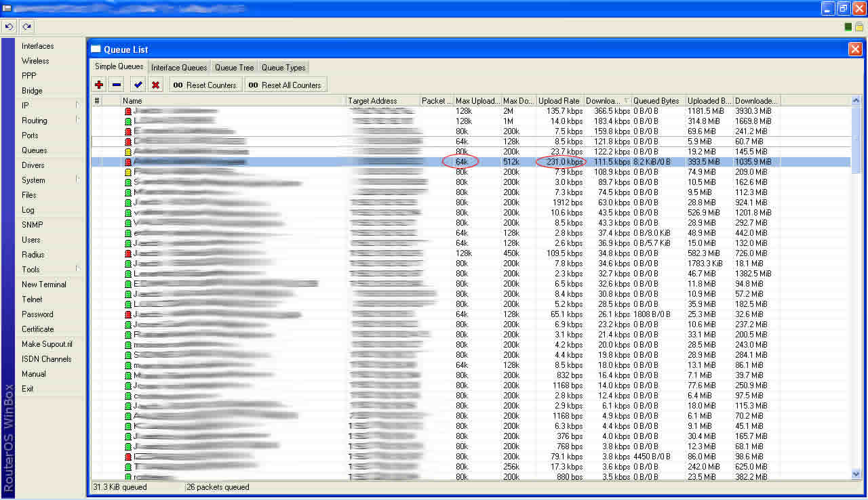868x500 pixels.
Task: Click the Reset All Counters button
Action: point(285,85)
